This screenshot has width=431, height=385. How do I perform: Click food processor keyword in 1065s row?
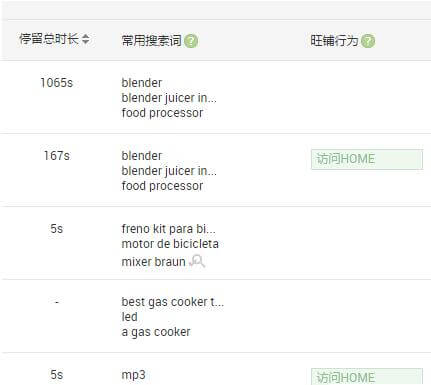pyautogui.click(x=162, y=113)
